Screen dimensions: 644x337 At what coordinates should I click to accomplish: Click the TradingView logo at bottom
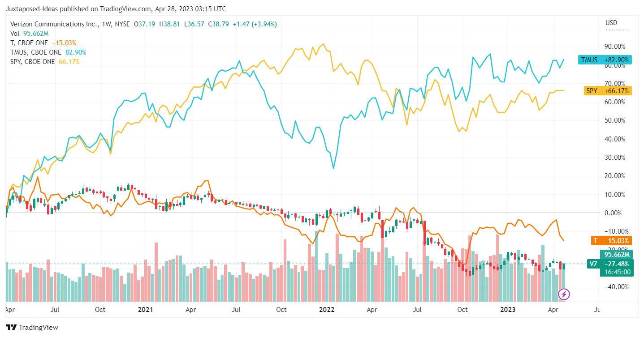tap(32, 327)
